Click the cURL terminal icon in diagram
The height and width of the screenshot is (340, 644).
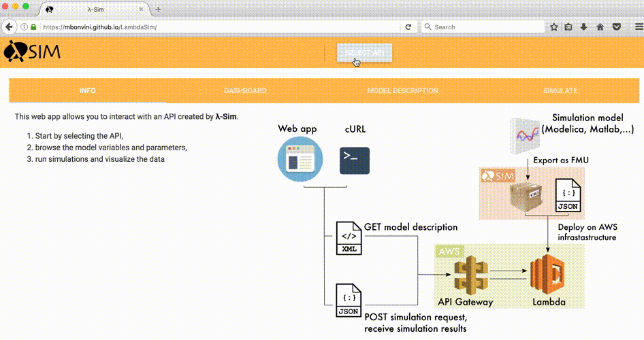click(x=355, y=160)
